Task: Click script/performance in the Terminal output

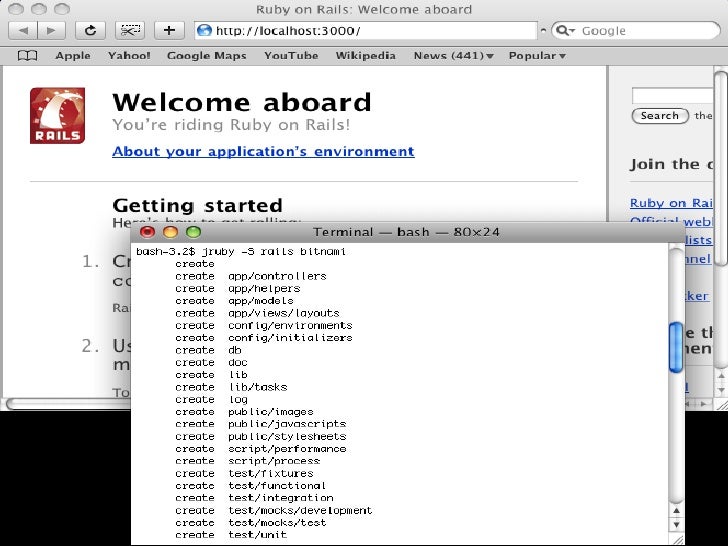Action: [287, 449]
